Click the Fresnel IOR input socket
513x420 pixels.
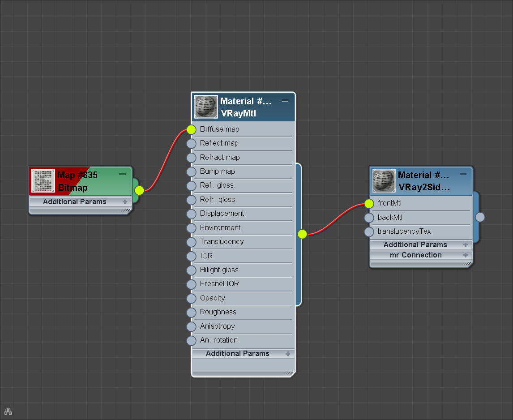(x=192, y=284)
